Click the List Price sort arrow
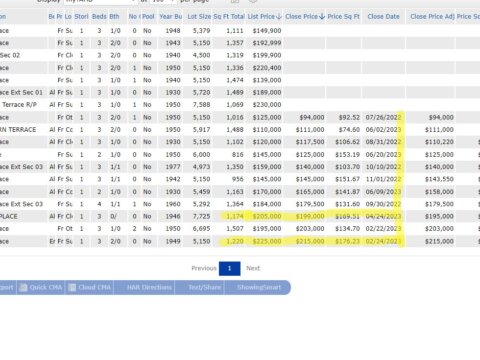The width and height of the screenshot is (480, 360). coord(279,16)
